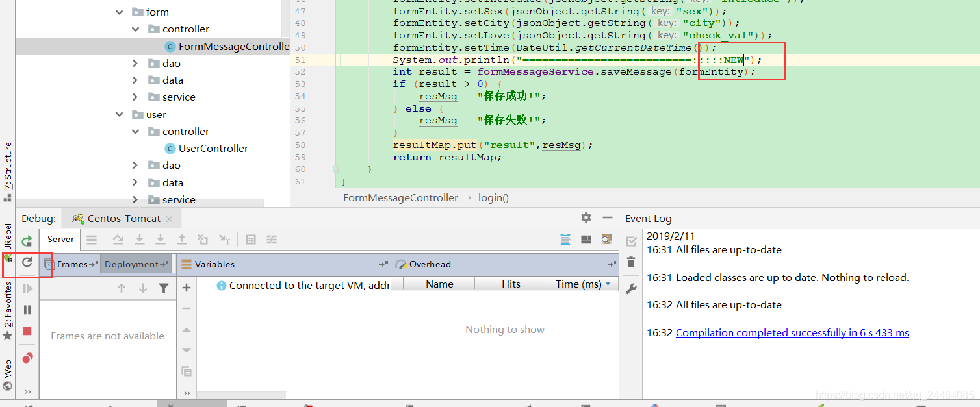The width and height of the screenshot is (980, 407).
Task: Mark all Event Log notifications as read
Action: pos(631,241)
